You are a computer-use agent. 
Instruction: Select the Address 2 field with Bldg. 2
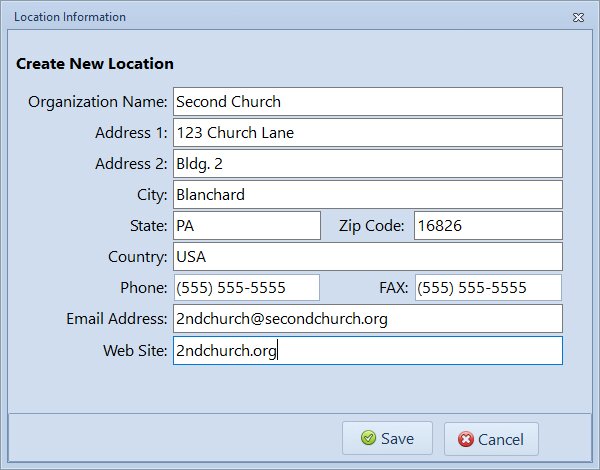[x=368, y=163]
